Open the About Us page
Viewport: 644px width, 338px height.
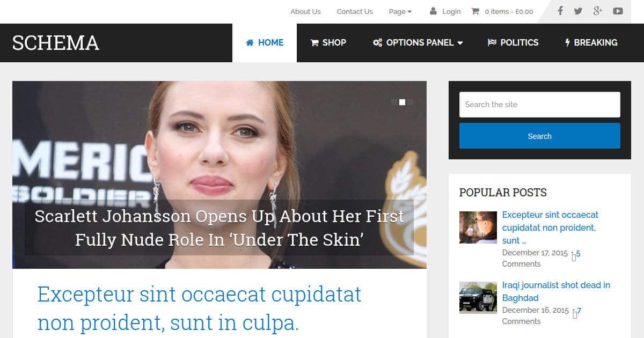coord(305,11)
